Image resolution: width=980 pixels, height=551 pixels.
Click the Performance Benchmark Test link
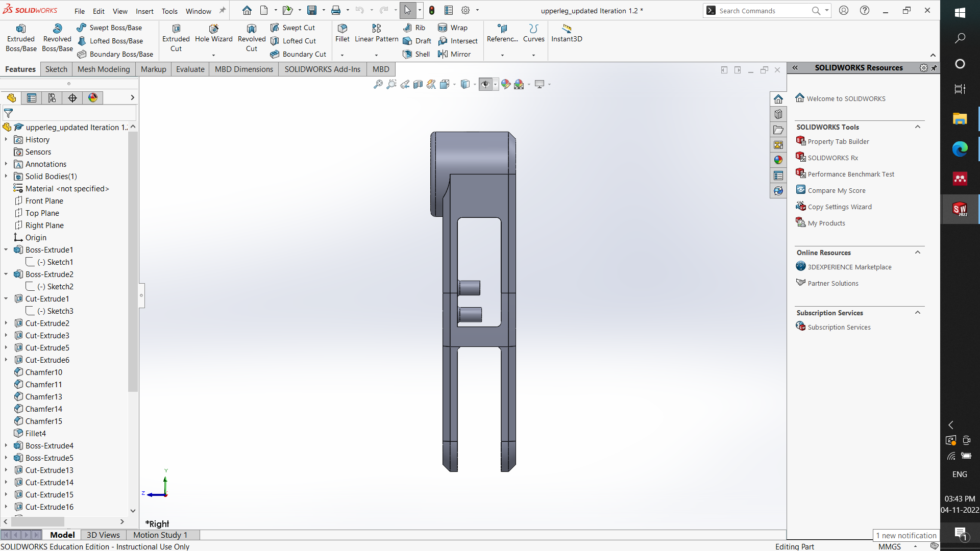point(851,173)
